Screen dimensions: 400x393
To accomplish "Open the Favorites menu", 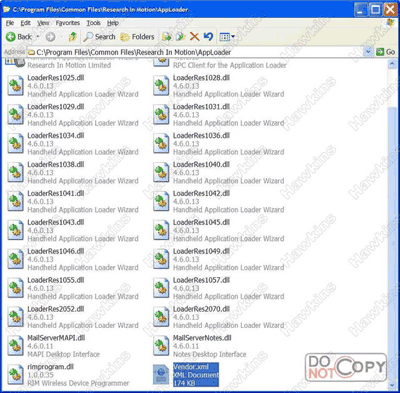I will [x=68, y=23].
